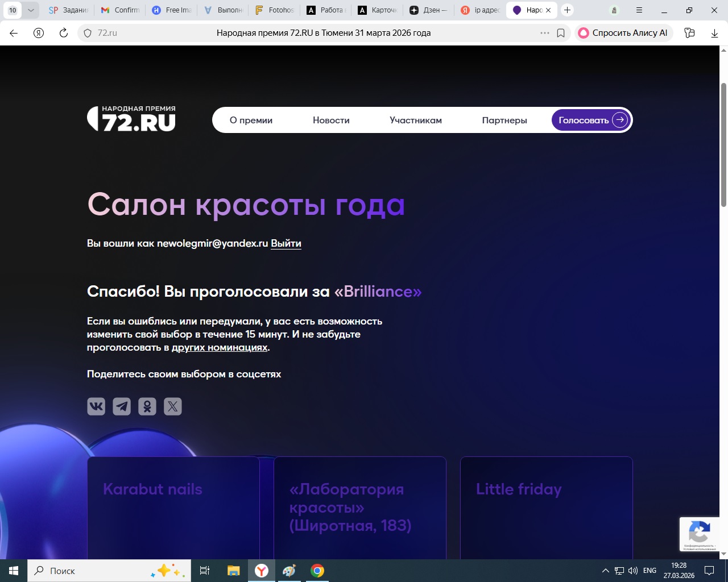The width and height of the screenshot is (728, 582).
Task: Expand the tab list dropdown arrow
Action: [x=31, y=10]
